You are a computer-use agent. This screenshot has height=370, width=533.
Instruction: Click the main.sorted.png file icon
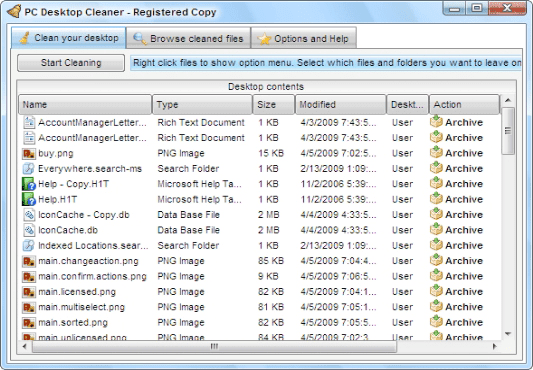[x=29, y=322]
